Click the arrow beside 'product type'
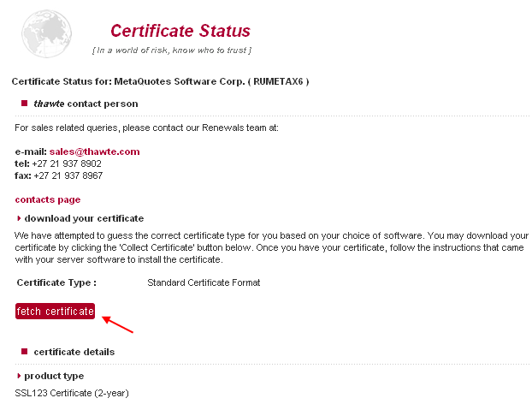The height and width of the screenshot is (404, 532). click(x=19, y=376)
